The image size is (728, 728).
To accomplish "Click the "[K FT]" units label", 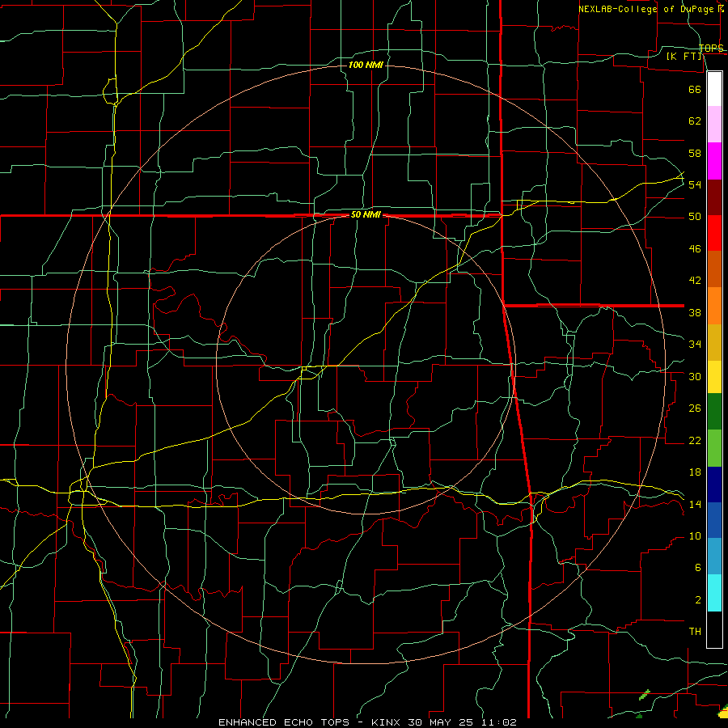I will point(684,56).
